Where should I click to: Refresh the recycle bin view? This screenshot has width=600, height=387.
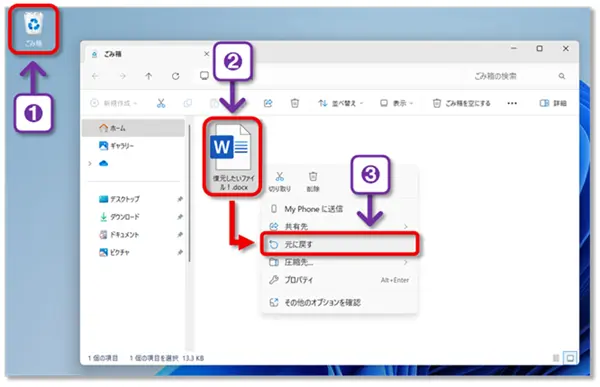(x=176, y=76)
